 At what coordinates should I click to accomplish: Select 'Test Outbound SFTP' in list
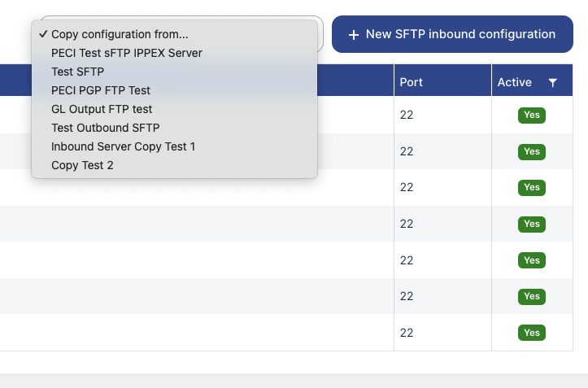tap(105, 128)
